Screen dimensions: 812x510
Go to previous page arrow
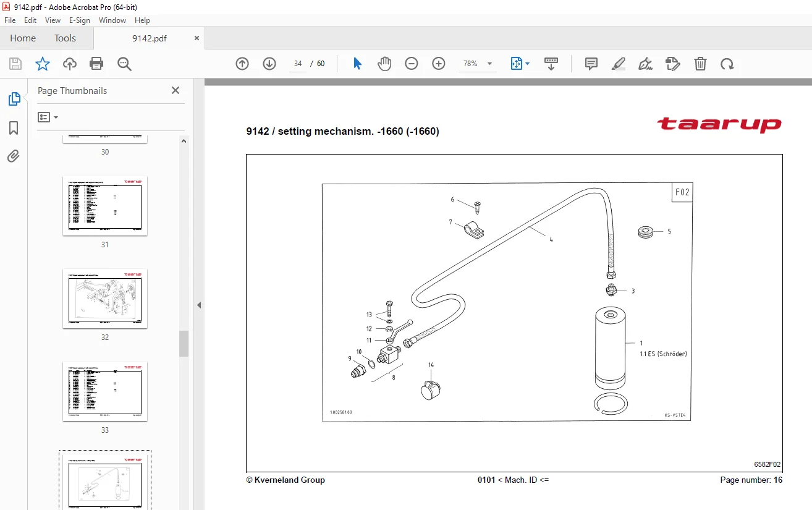point(242,64)
